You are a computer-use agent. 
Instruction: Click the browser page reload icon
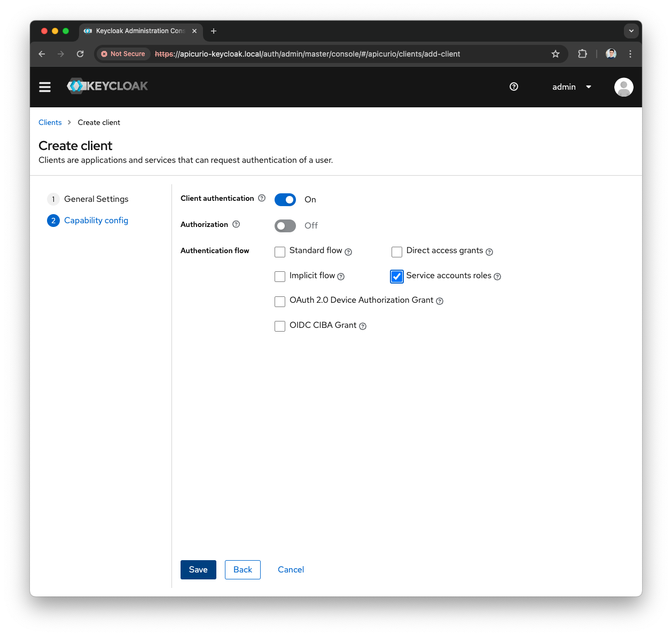tap(80, 54)
